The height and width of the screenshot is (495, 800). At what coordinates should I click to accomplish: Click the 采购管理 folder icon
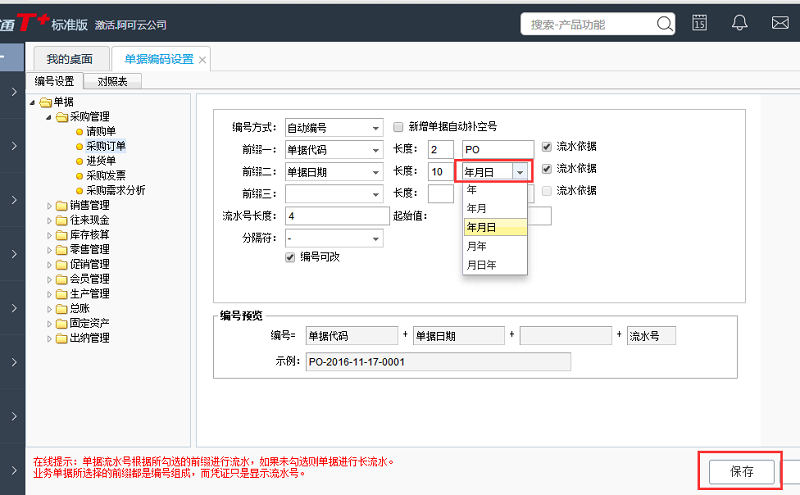click(x=62, y=117)
